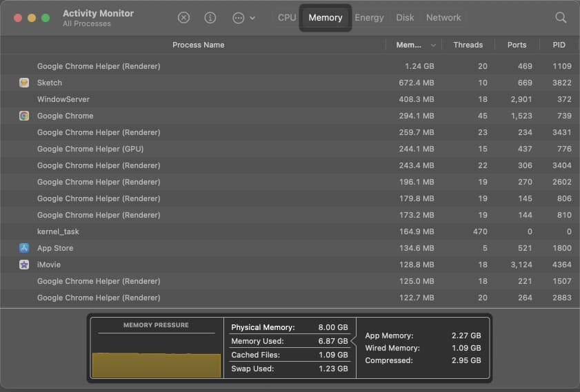Select the Sketch process name
Viewport: 580px width, 392px height.
point(50,83)
